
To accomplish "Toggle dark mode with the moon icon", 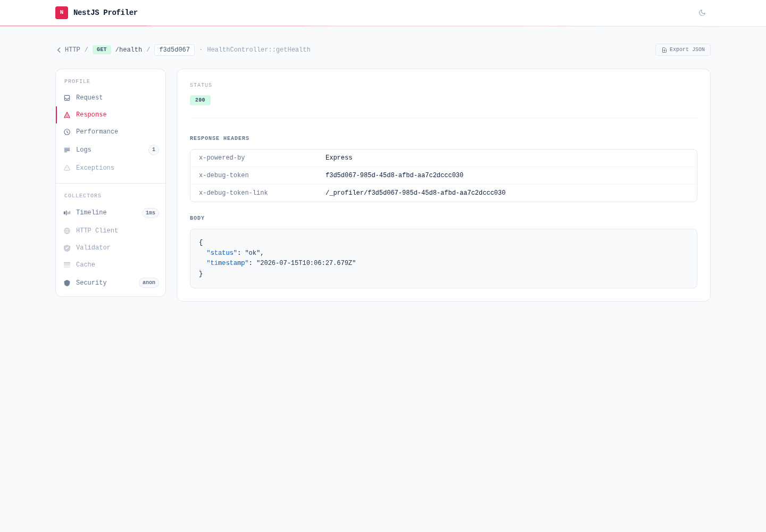I will tap(702, 13).
